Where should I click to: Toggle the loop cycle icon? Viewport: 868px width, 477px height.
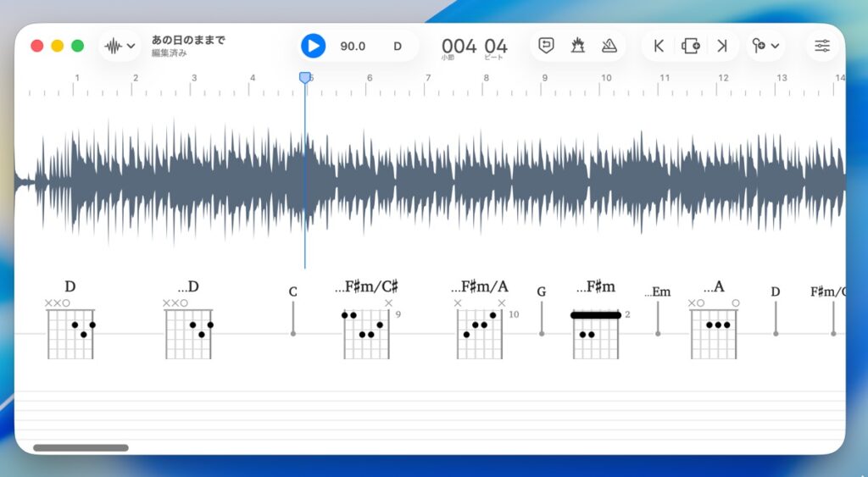(547, 46)
